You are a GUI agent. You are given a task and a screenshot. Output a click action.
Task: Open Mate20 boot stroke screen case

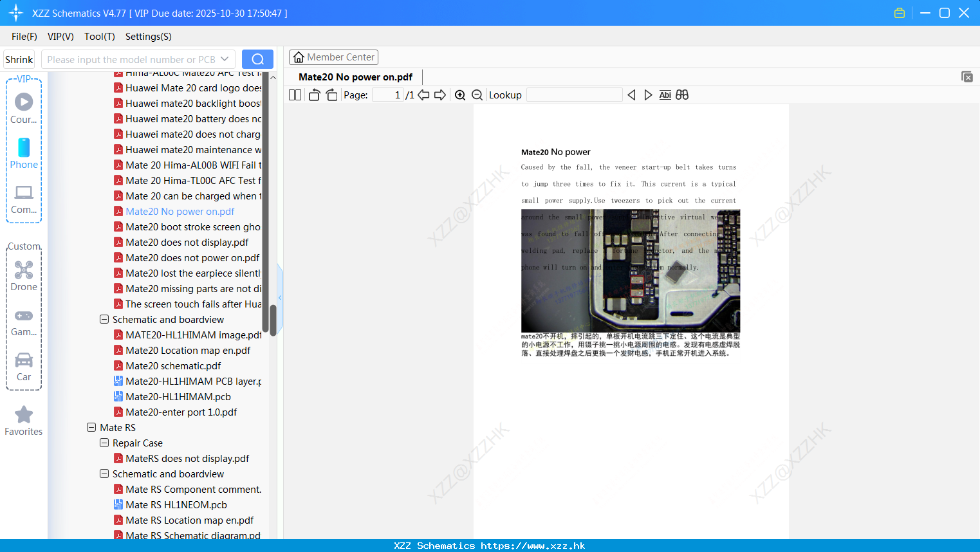187,227
